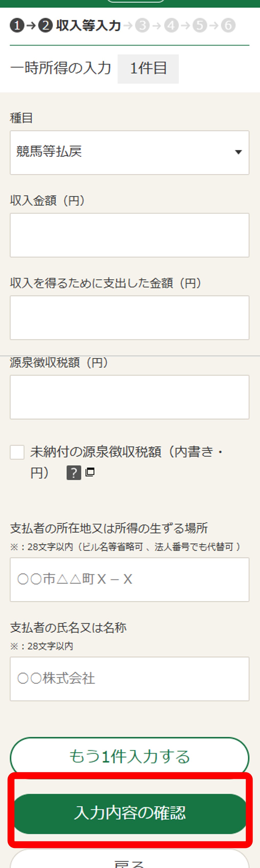Click the new-window icon beside help
The image size is (260, 868).
pyautogui.click(x=90, y=472)
